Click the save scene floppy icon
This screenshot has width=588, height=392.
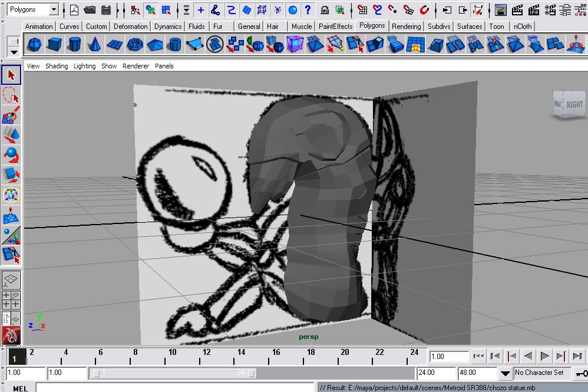pyautogui.click(x=106, y=10)
